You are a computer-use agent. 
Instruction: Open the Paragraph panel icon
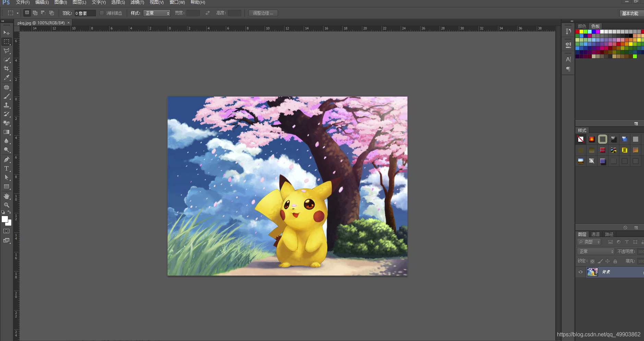click(x=568, y=69)
